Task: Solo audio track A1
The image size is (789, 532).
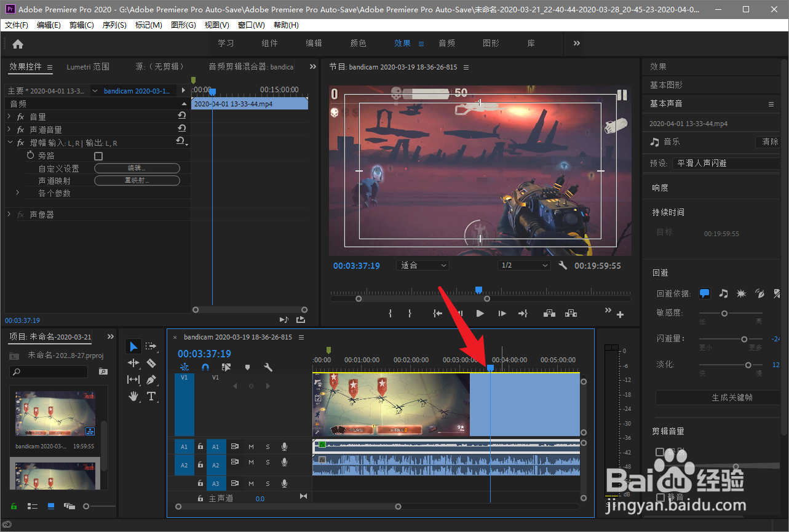Action: [x=268, y=447]
